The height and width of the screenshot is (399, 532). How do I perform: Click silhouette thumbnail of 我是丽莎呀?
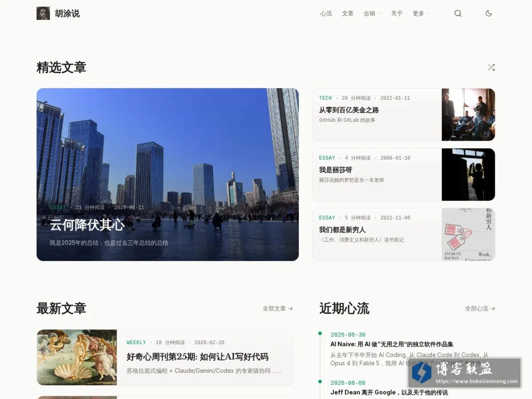468,174
